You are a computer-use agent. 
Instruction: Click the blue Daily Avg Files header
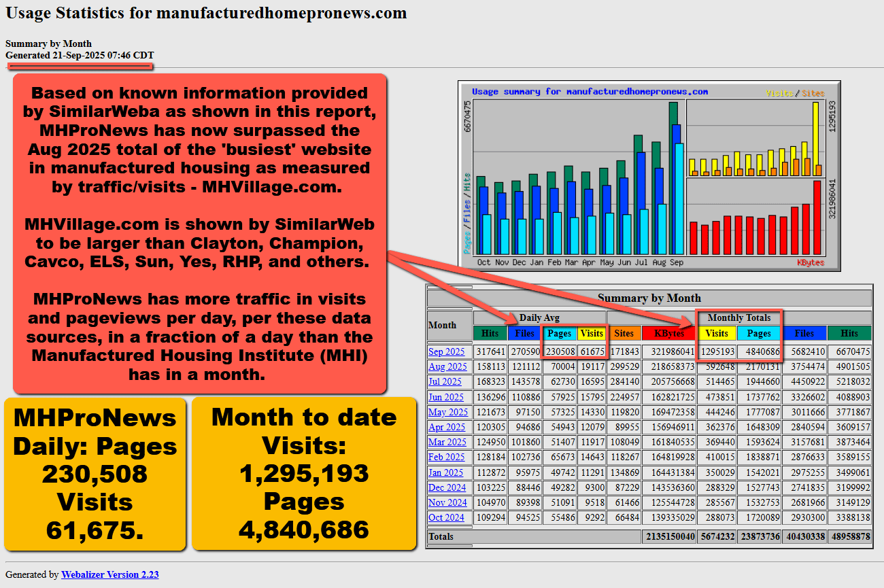[x=524, y=333]
